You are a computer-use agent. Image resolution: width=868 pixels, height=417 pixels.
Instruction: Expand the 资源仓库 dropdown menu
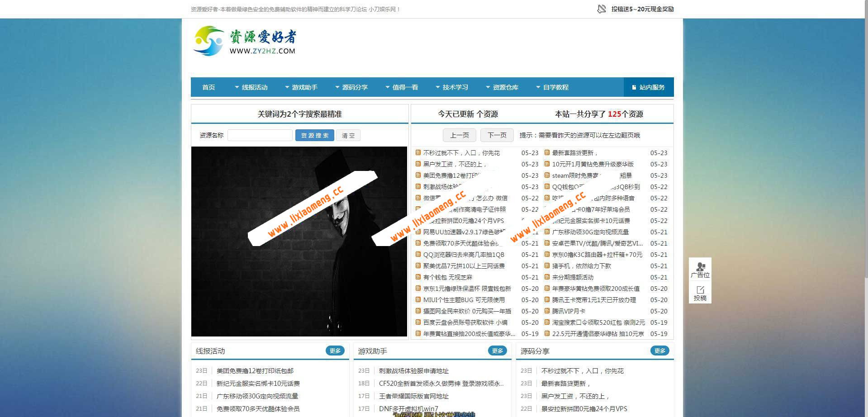click(x=502, y=87)
